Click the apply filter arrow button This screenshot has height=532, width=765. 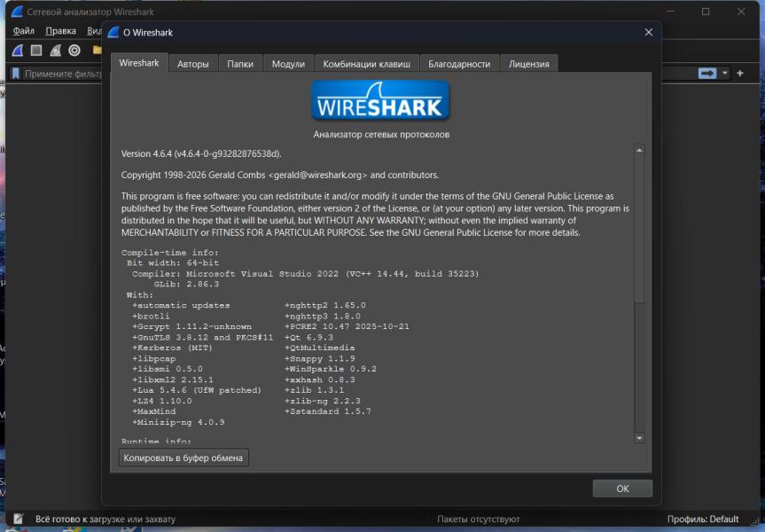pyautogui.click(x=706, y=73)
